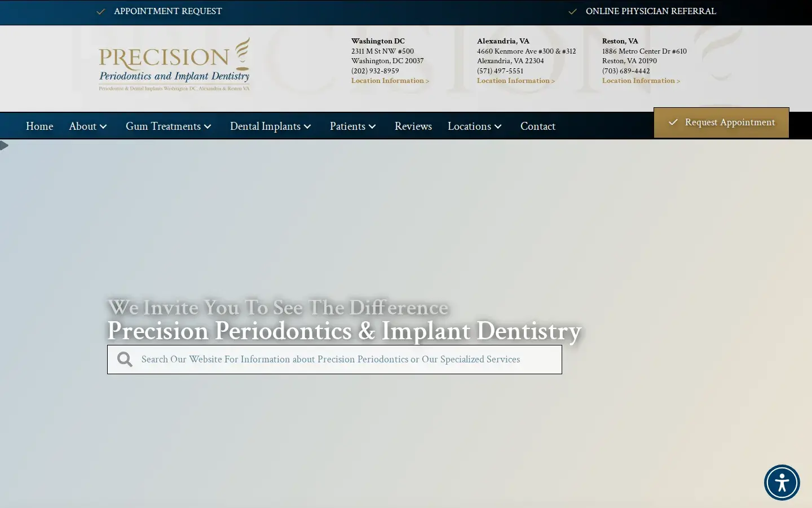Open the About menu item
Screen dimensions: 812x508
pos(83,126)
